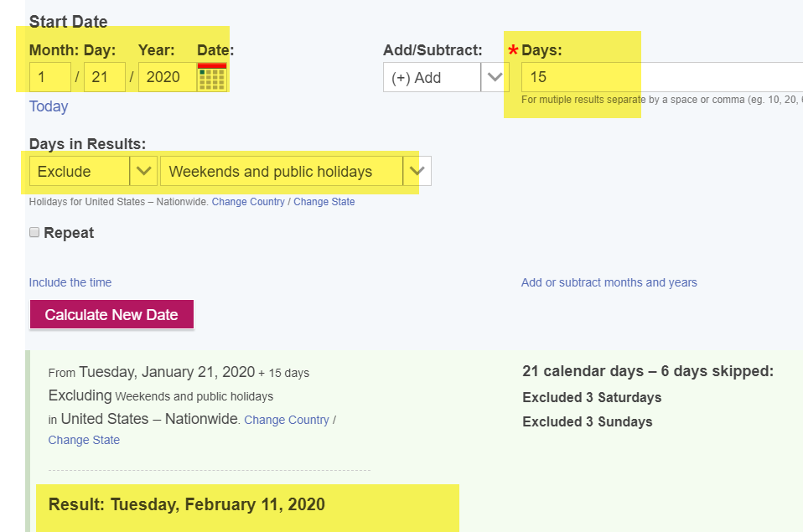The image size is (803, 532).
Task: Open the calendar date picker icon
Action: pyautogui.click(x=212, y=77)
